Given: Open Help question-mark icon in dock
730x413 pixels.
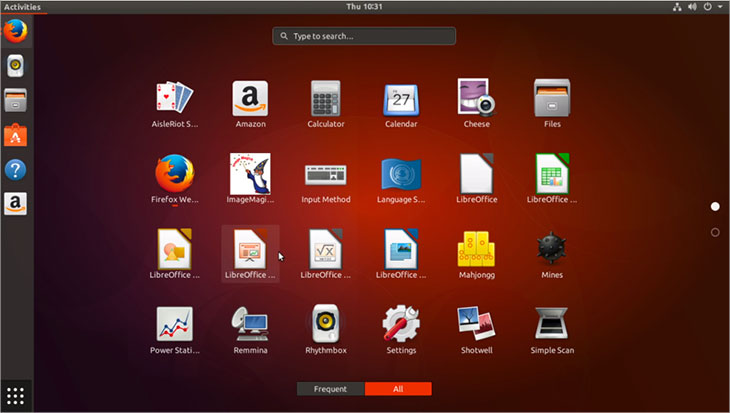Looking at the screenshot, I should click(16, 170).
